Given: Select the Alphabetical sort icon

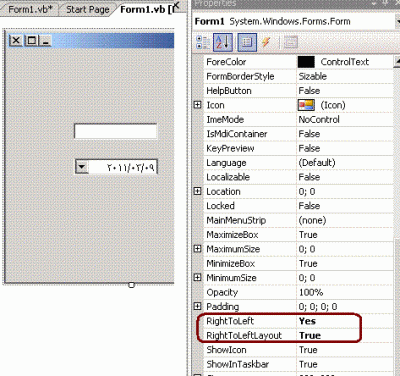Looking at the screenshot, I should [x=223, y=42].
